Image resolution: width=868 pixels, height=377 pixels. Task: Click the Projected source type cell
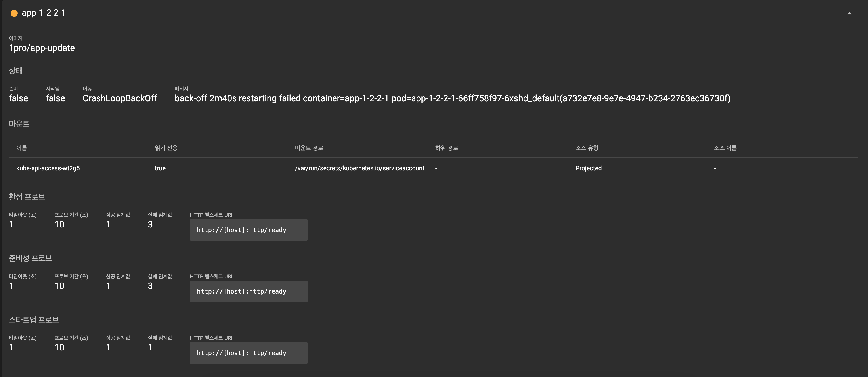(x=588, y=168)
